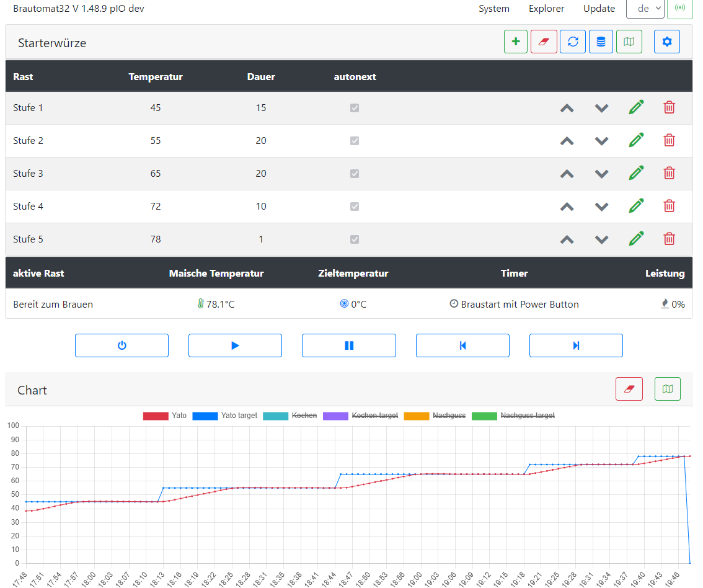Screen dimensions: 703x588
Task: Open the System menu
Action: tap(494, 9)
